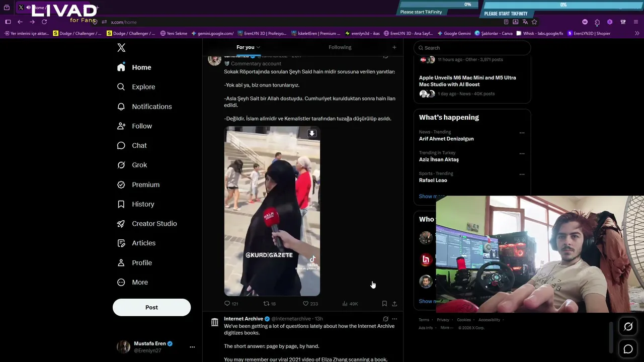Click the Internet Archive avatar
Screen dimensions: 644x362
215,322
